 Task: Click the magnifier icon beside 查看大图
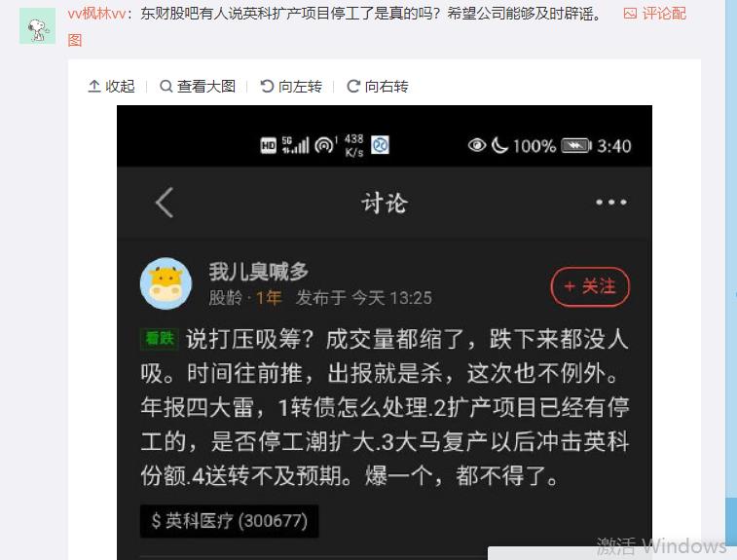click(x=166, y=87)
